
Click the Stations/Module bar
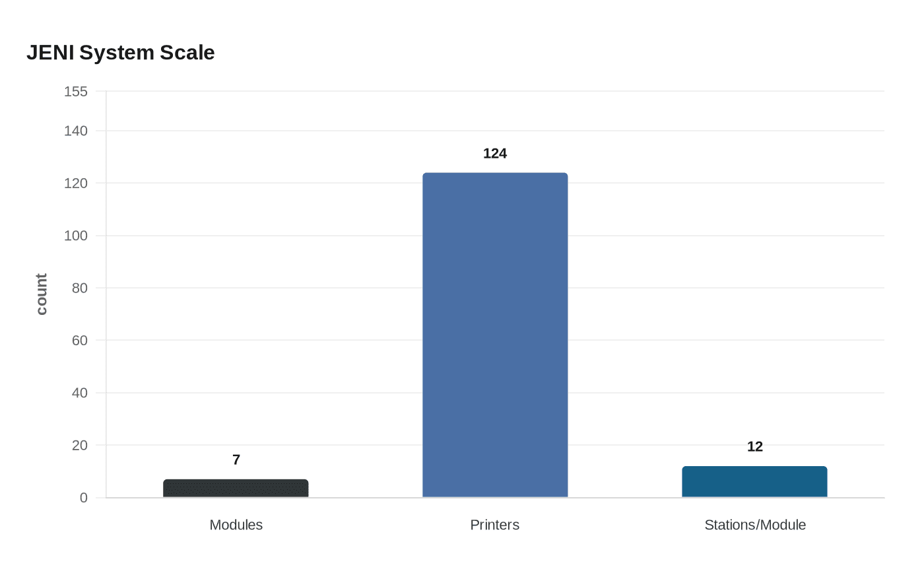(754, 482)
